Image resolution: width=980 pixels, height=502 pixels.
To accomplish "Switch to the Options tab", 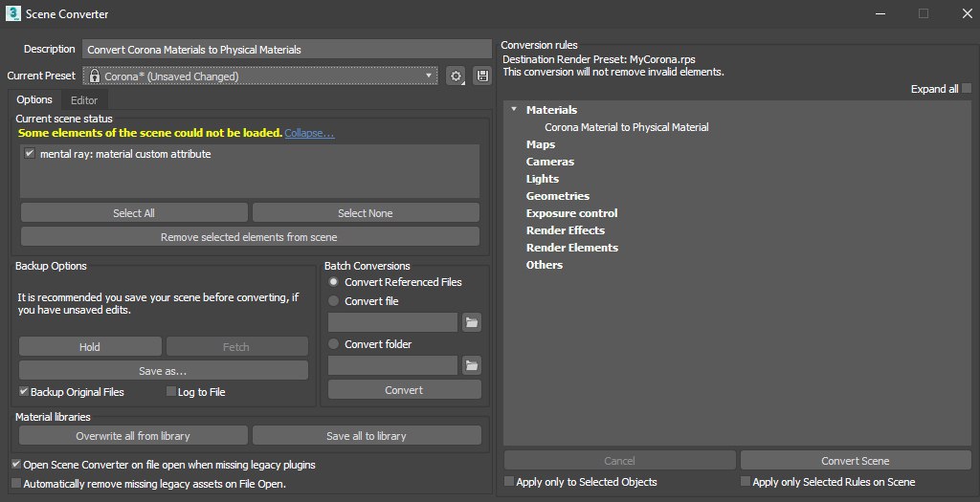I will click(34, 99).
